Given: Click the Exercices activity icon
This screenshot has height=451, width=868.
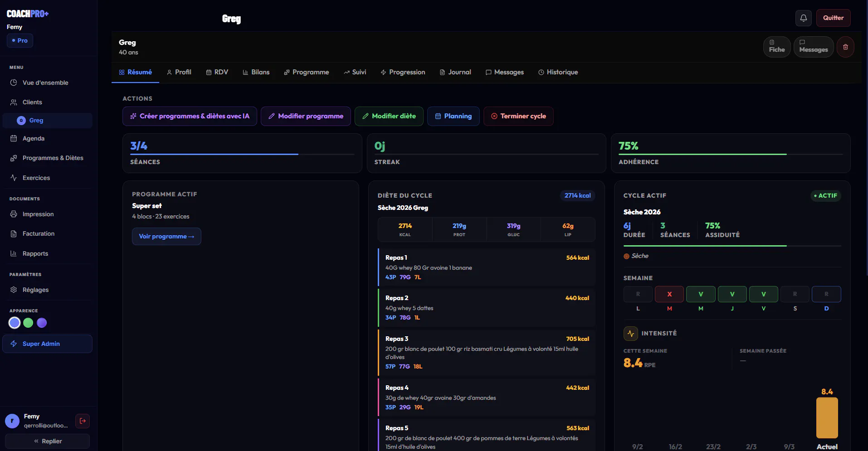Looking at the screenshot, I should [14, 178].
